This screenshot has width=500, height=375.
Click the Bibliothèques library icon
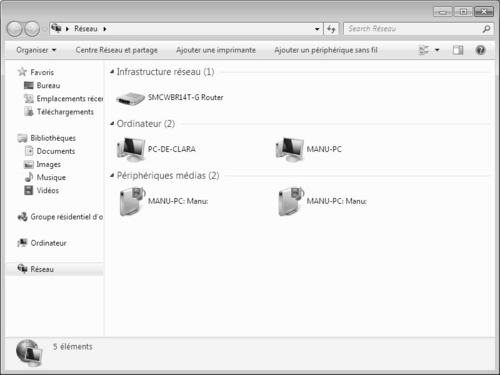(x=22, y=138)
